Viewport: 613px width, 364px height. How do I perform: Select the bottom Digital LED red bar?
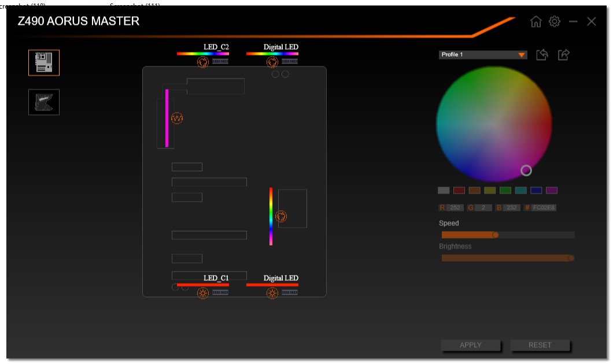tap(272, 285)
